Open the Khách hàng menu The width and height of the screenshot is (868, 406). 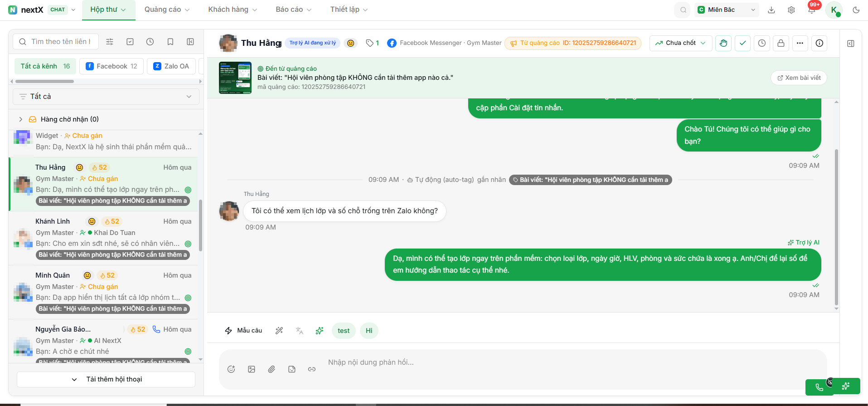click(x=233, y=10)
